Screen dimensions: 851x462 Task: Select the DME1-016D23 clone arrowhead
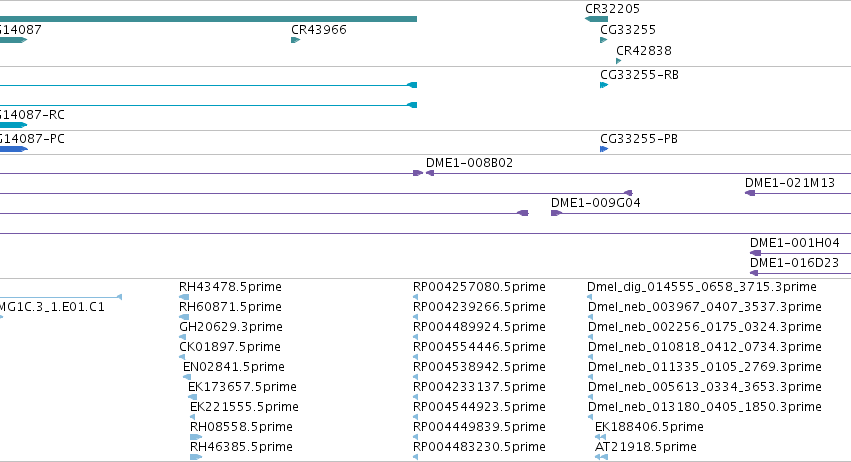tap(754, 273)
